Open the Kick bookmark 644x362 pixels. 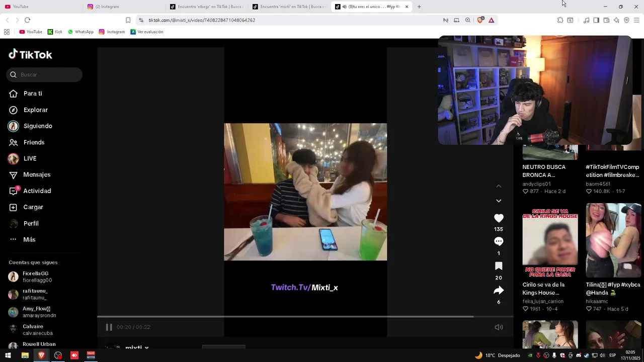click(55, 32)
